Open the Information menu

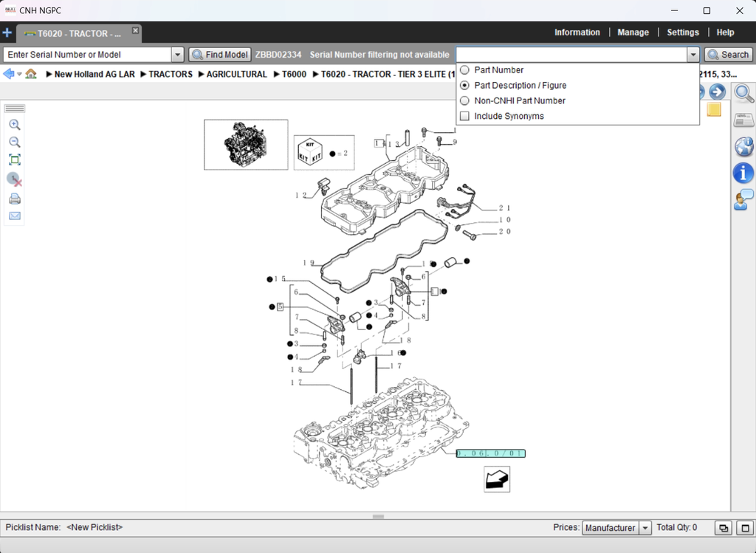click(x=577, y=32)
